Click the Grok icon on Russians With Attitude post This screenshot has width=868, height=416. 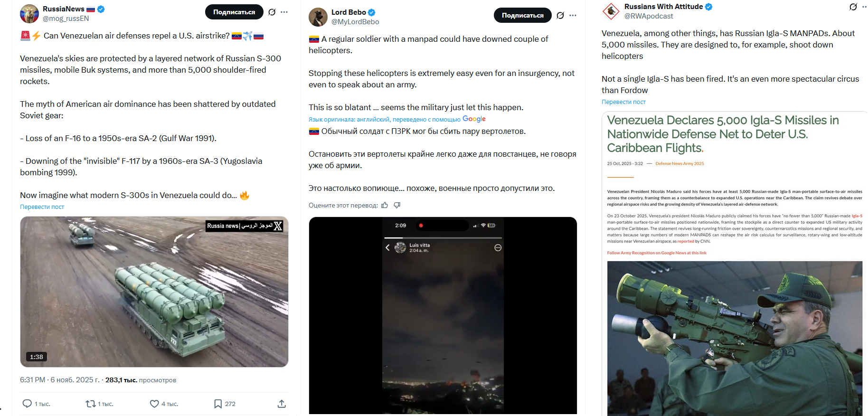point(853,7)
